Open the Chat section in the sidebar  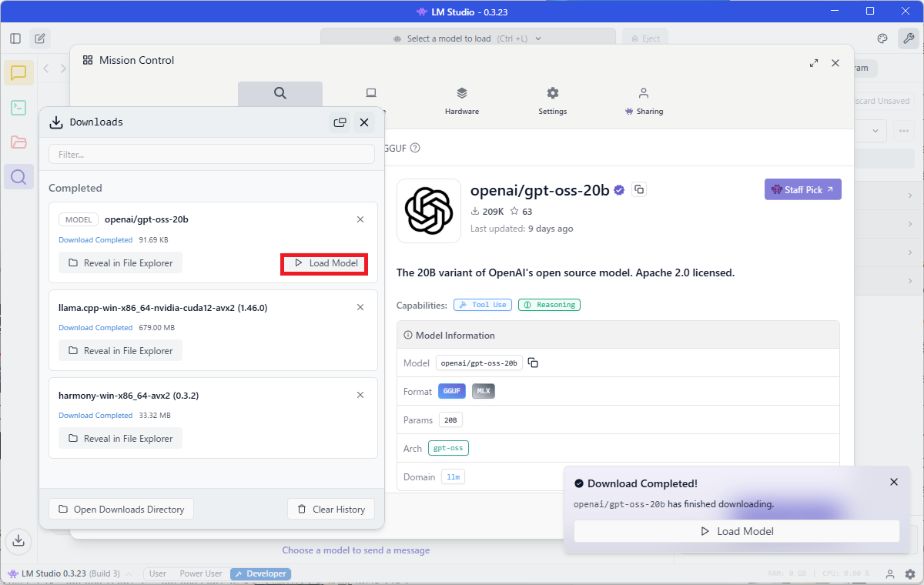19,73
